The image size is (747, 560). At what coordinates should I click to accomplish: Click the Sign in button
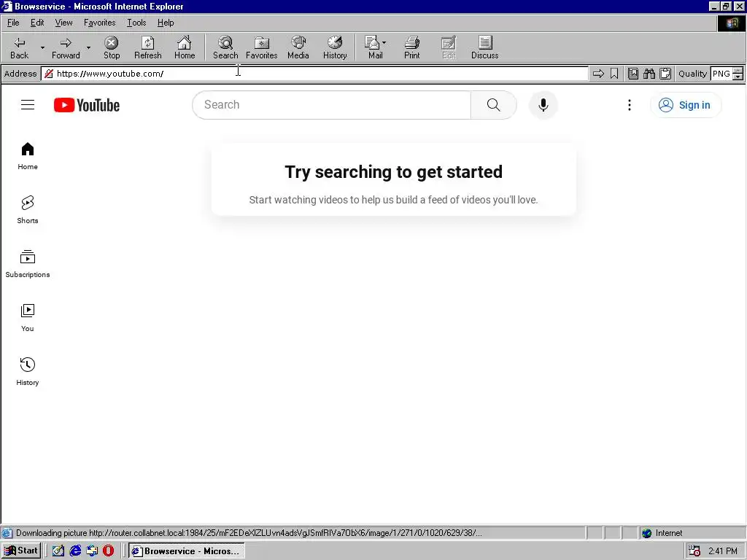coord(686,105)
